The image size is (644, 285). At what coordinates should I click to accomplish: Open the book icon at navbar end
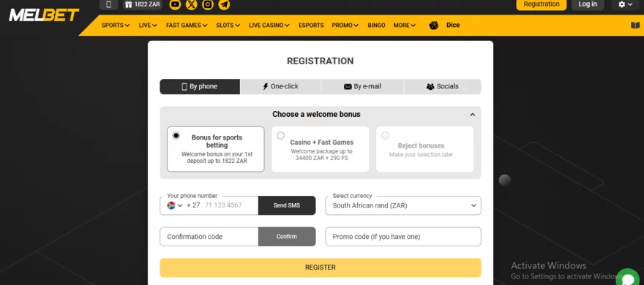pyautogui.click(x=635, y=26)
